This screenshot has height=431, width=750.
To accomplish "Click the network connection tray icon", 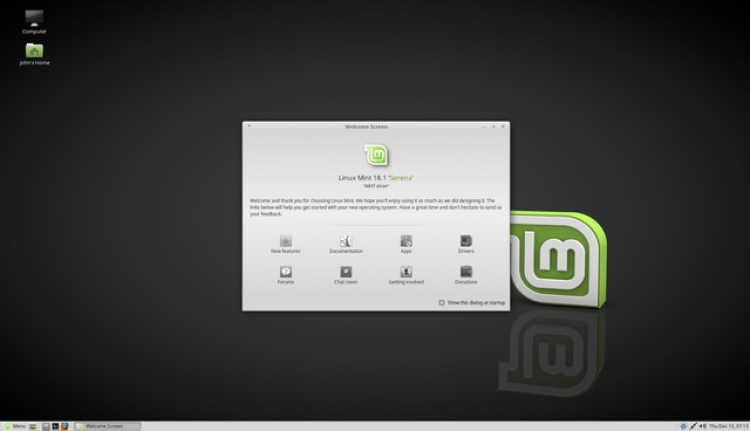I will [692, 426].
